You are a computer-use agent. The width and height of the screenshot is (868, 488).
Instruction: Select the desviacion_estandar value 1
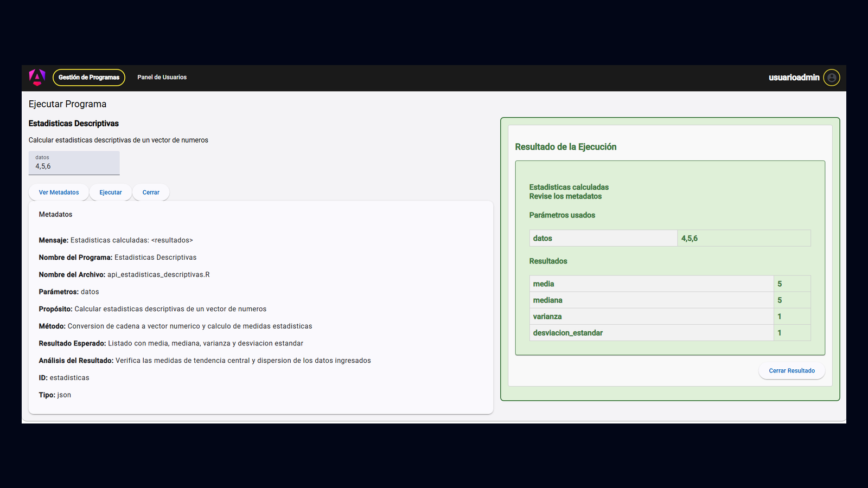780,333
